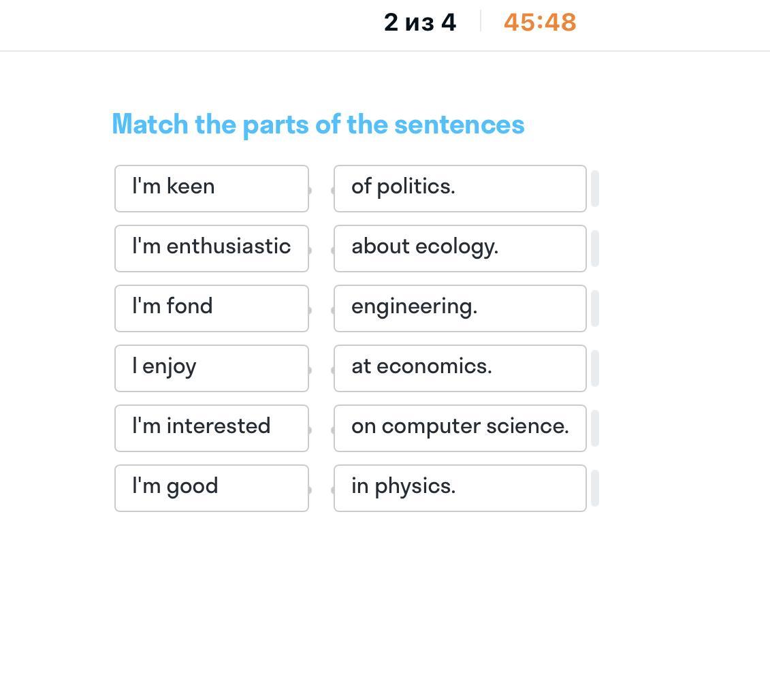Click the orange countdown timer

click(x=540, y=22)
